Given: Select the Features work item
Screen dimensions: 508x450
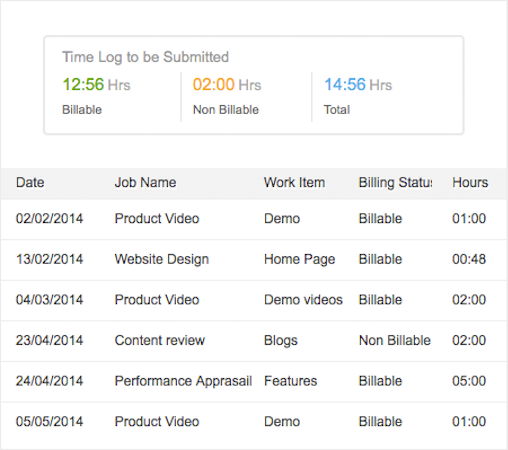Looking at the screenshot, I should click(x=290, y=381).
